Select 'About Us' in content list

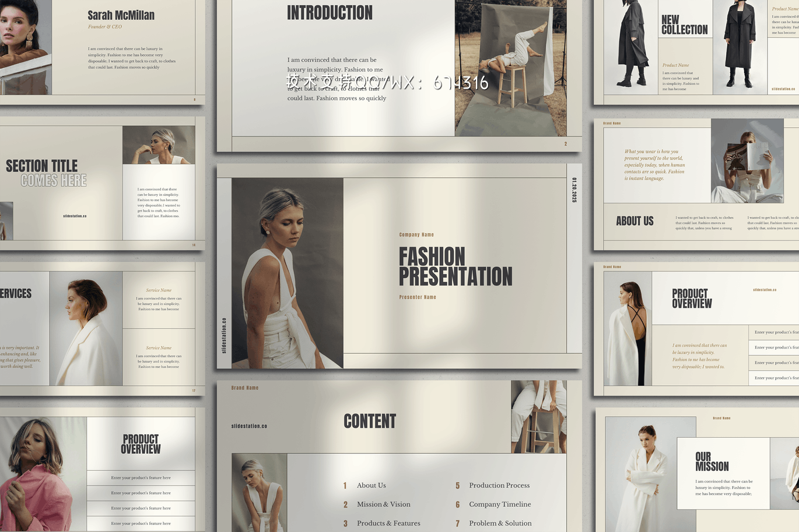(x=372, y=485)
